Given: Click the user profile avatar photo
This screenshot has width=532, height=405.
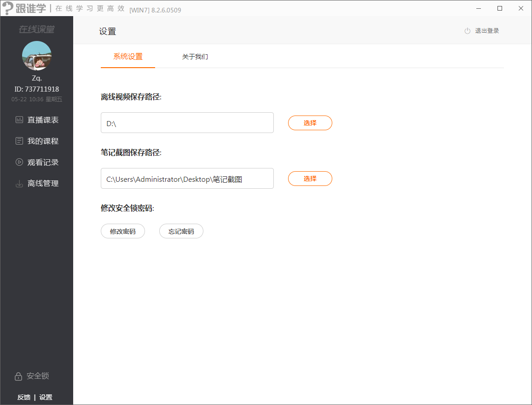Looking at the screenshot, I should pyautogui.click(x=37, y=56).
